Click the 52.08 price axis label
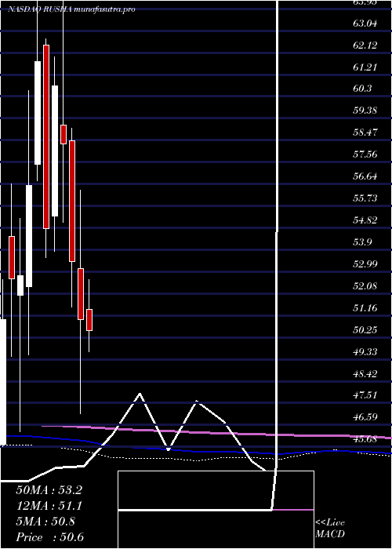The height and width of the screenshot is (549, 392). click(x=365, y=286)
